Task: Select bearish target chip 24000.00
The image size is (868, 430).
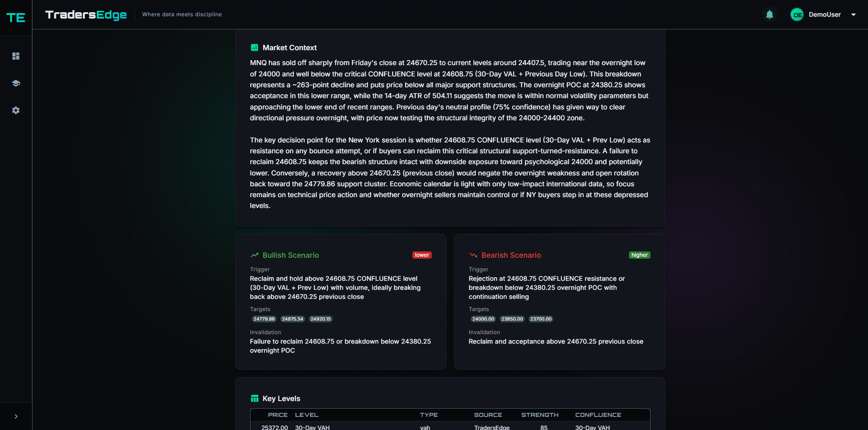Action: click(x=483, y=319)
